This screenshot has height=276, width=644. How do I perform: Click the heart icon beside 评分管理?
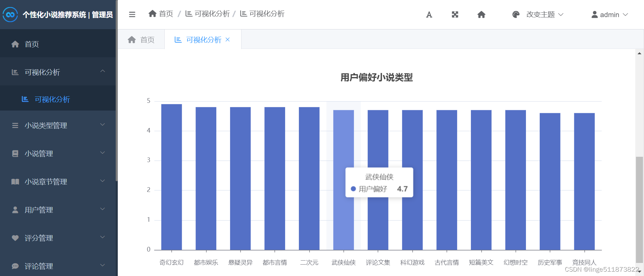point(15,238)
